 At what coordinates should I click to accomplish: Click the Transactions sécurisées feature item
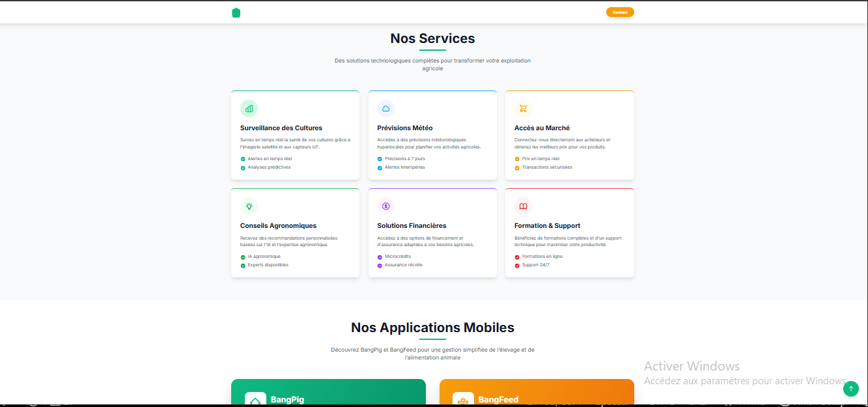click(x=547, y=167)
